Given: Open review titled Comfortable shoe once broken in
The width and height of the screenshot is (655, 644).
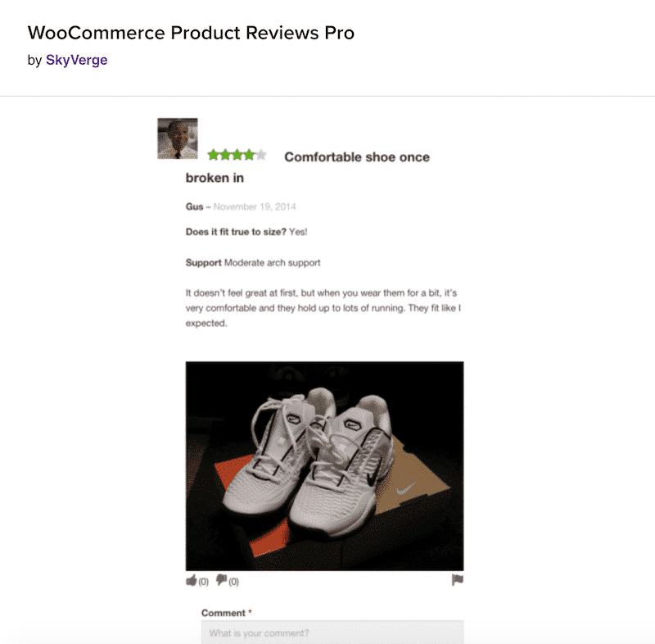Looking at the screenshot, I should click(356, 156).
